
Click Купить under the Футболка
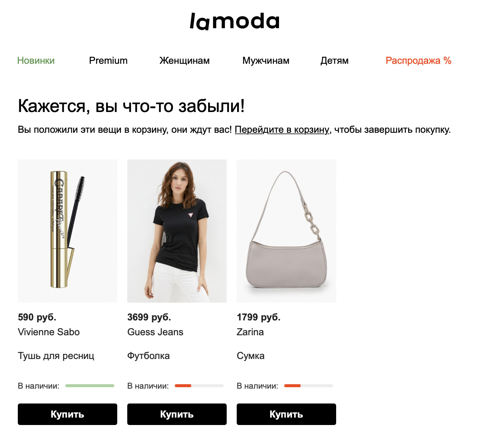[177, 414]
